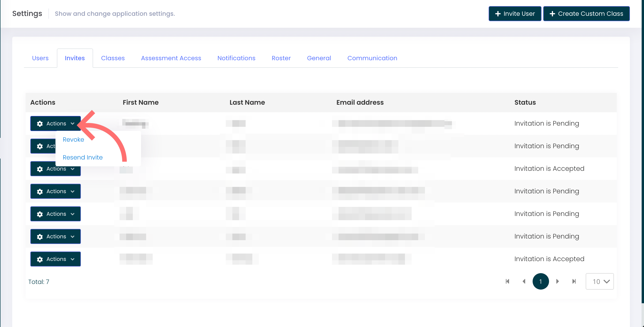Open the General tab
This screenshot has height=327, width=644.
click(x=319, y=58)
